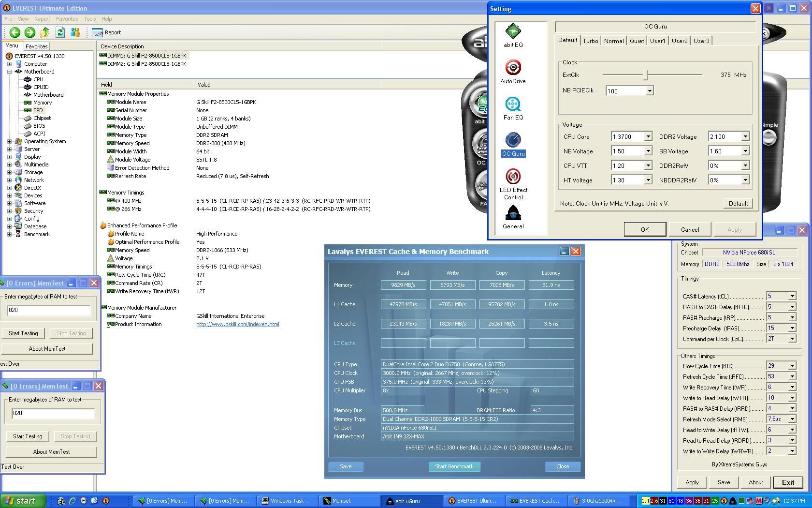Click Default button in OC Guru voltage section

tap(738, 204)
